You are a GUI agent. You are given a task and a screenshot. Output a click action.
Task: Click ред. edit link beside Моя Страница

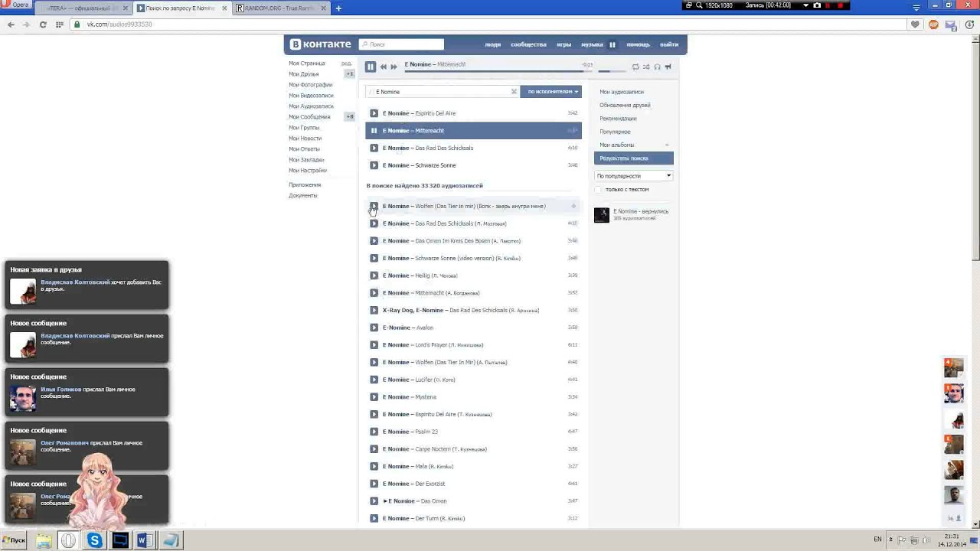(x=347, y=64)
